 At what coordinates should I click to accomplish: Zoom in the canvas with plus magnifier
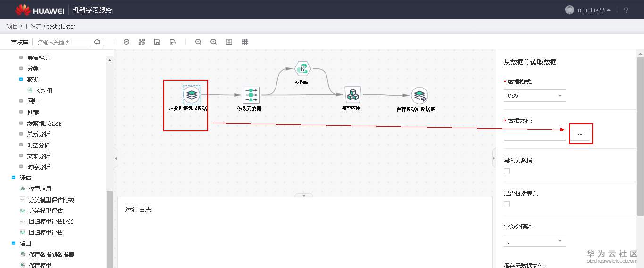(214, 42)
